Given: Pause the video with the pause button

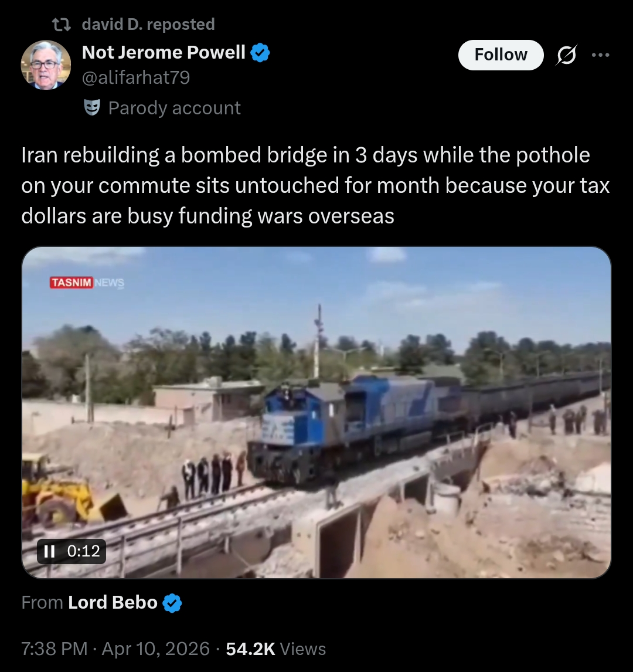Looking at the screenshot, I should pyautogui.click(x=50, y=551).
